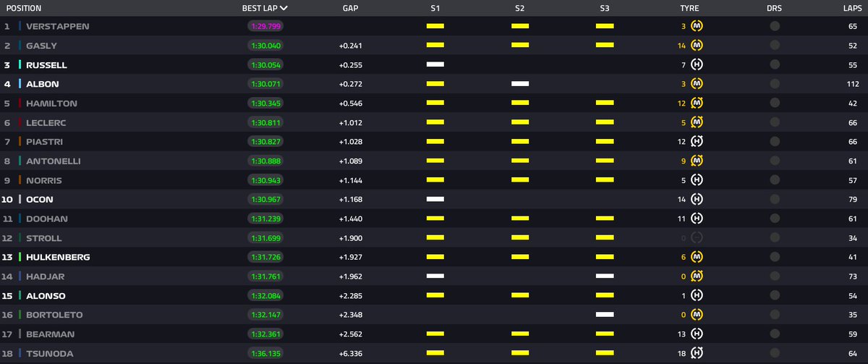Screen dimensions: 868x364
Task: Click Albon's white S2 sector bar
Action: pyautogui.click(x=520, y=84)
